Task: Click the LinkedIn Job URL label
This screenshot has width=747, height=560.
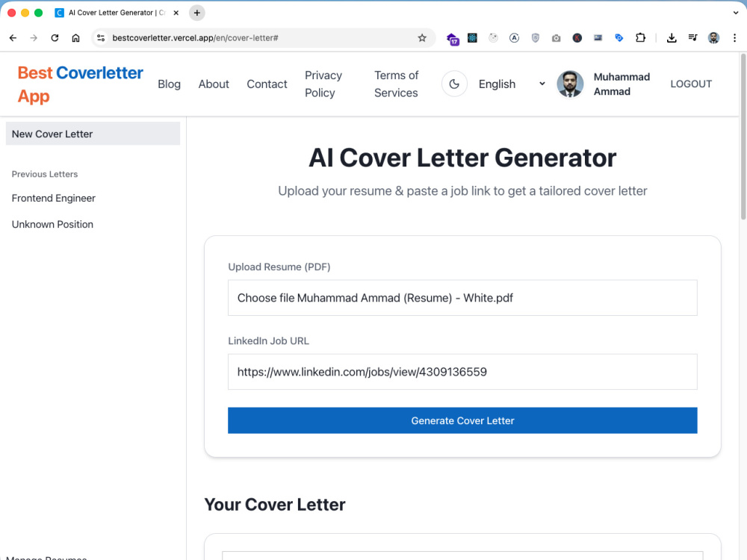Action: (268, 341)
